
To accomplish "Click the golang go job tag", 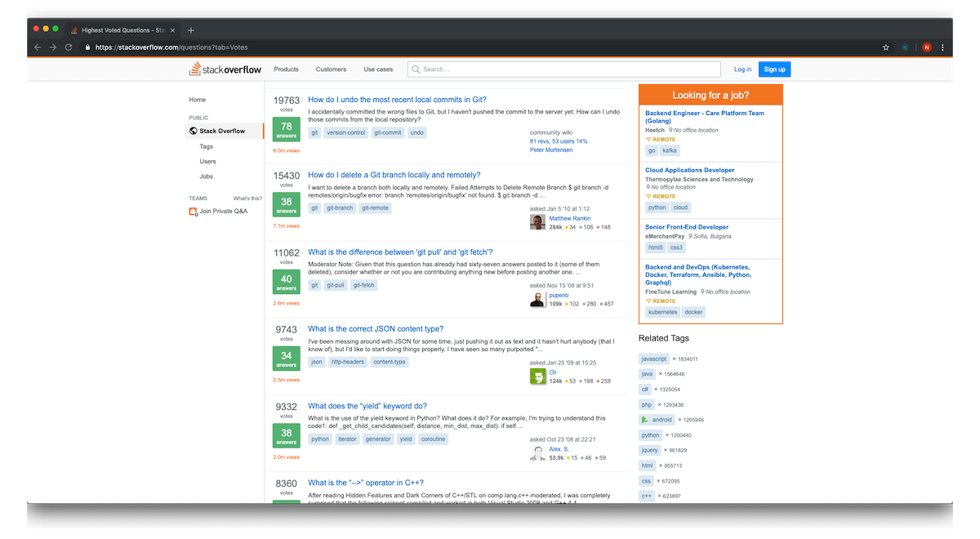I will (x=652, y=150).
